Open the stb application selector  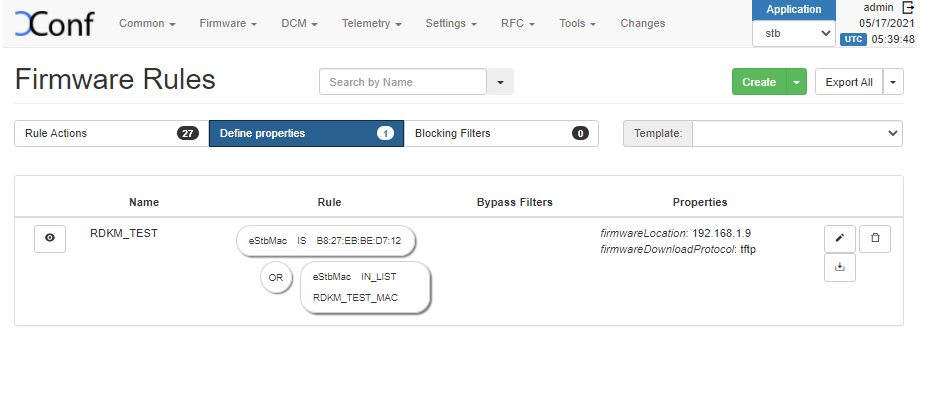pyautogui.click(x=793, y=34)
